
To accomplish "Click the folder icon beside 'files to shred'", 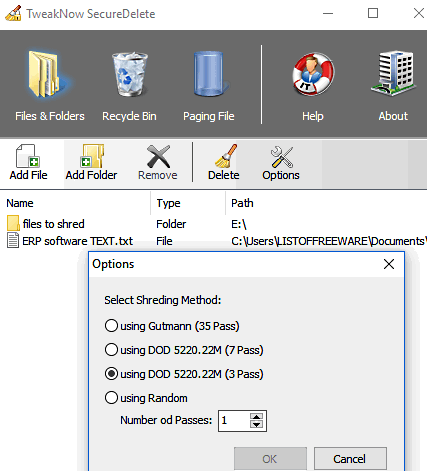I will [x=13, y=223].
